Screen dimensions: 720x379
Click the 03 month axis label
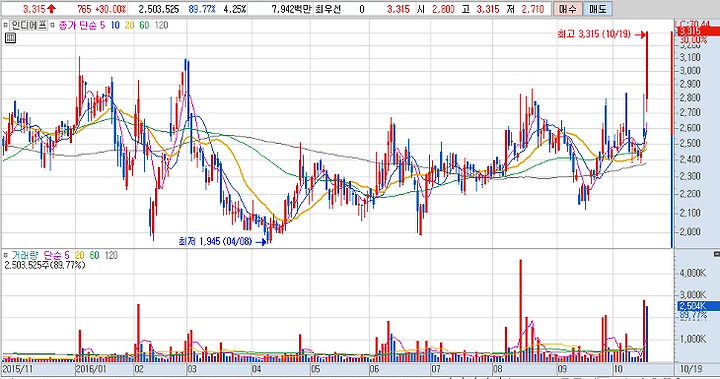192,369
